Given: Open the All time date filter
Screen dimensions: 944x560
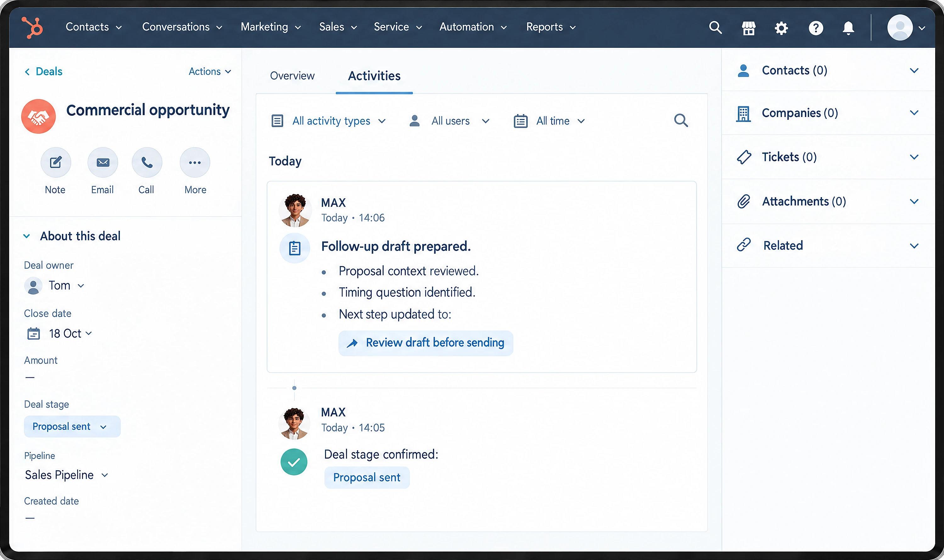Looking at the screenshot, I should point(549,121).
